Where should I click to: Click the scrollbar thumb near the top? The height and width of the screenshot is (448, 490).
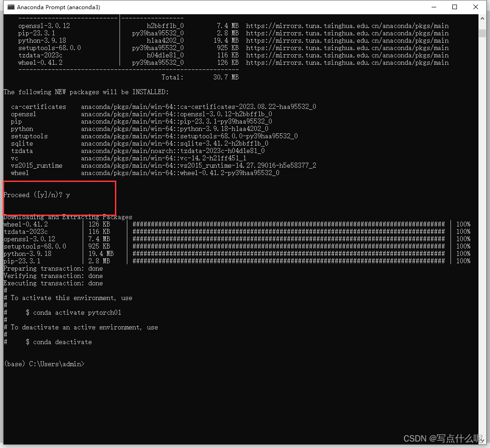pyautogui.click(x=483, y=33)
